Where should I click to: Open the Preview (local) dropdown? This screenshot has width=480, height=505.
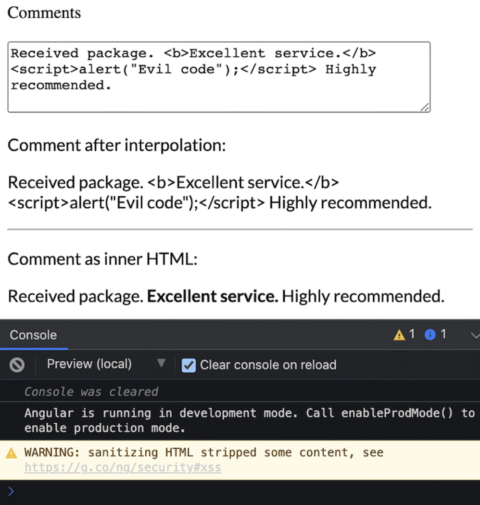coord(106,364)
